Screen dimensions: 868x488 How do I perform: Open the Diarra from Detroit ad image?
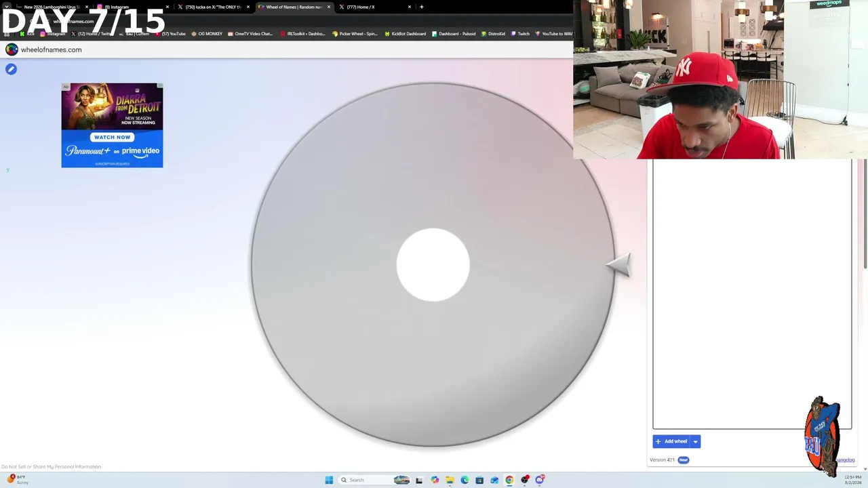112,105
